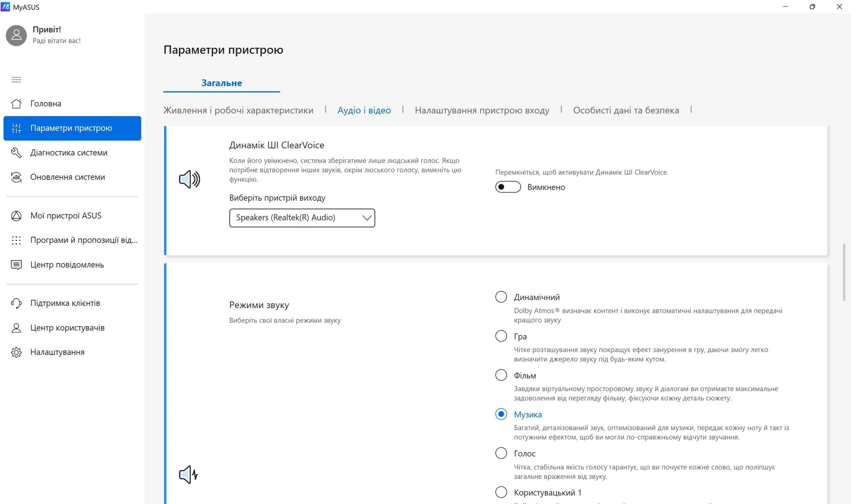This screenshot has height=504, width=851.
Task: Open the Аудіо і відео section
Action: [364, 110]
